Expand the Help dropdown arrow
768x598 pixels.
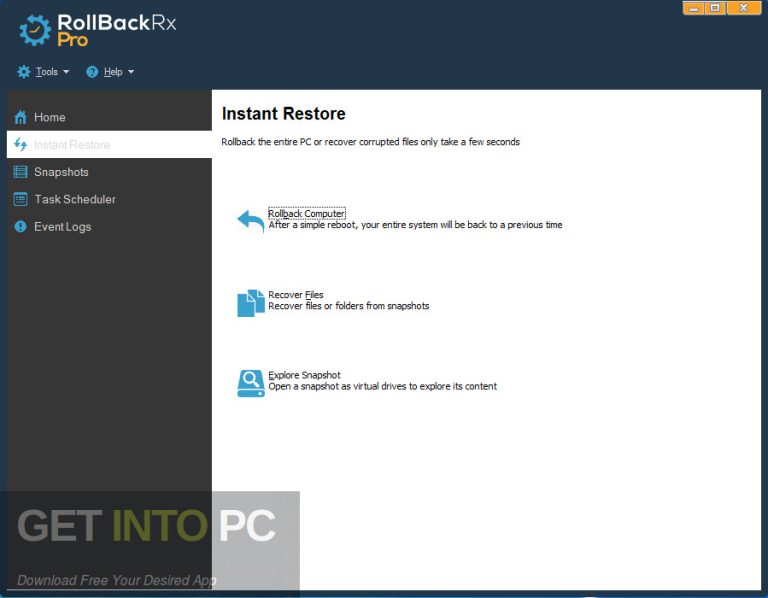pyautogui.click(x=131, y=72)
